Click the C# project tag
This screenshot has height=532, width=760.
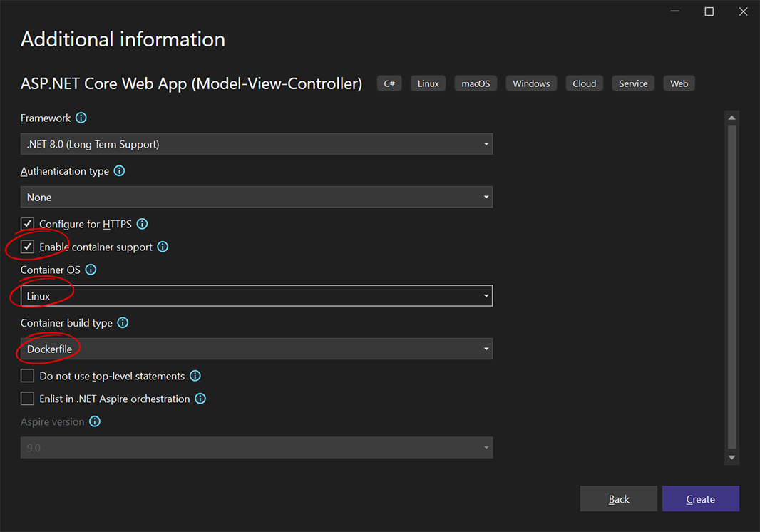tap(389, 83)
